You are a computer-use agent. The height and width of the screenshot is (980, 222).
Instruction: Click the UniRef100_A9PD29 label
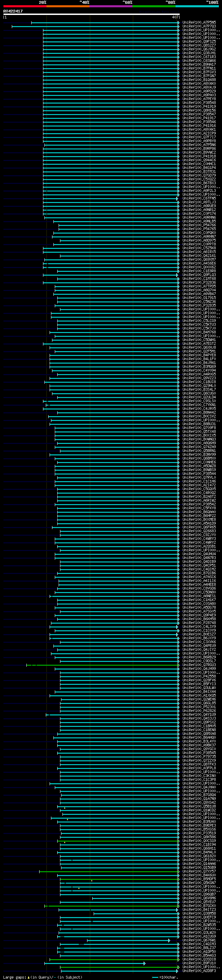point(199,91)
